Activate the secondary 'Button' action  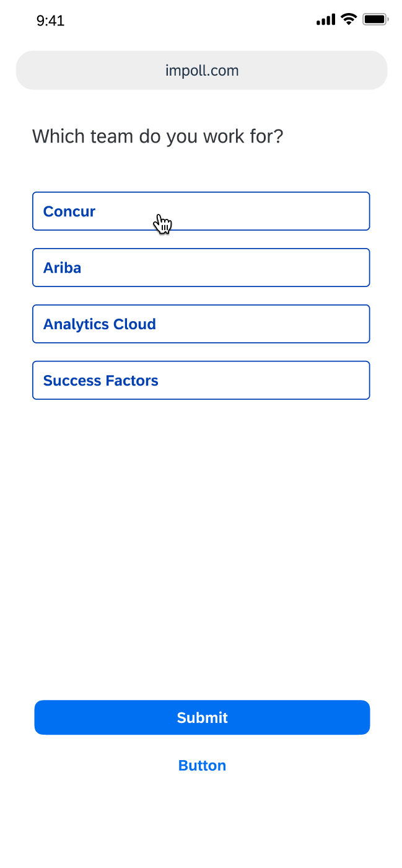pyautogui.click(x=202, y=766)
